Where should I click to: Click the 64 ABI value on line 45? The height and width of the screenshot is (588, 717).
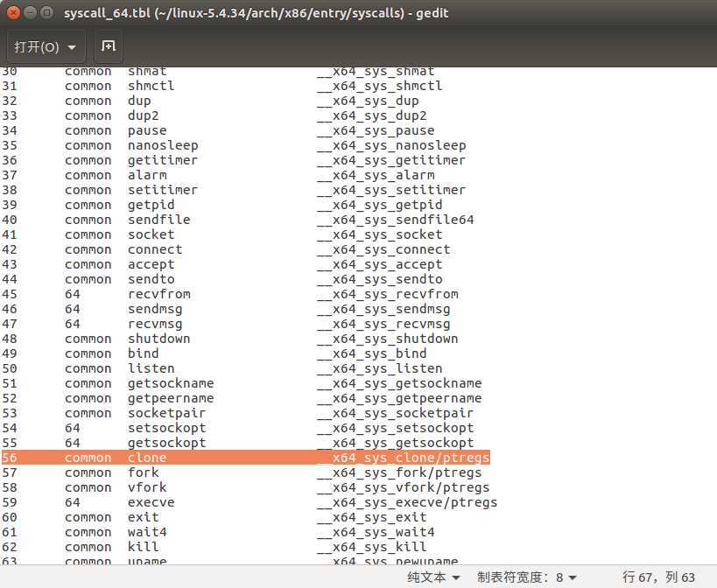click(x=73, y=294)
